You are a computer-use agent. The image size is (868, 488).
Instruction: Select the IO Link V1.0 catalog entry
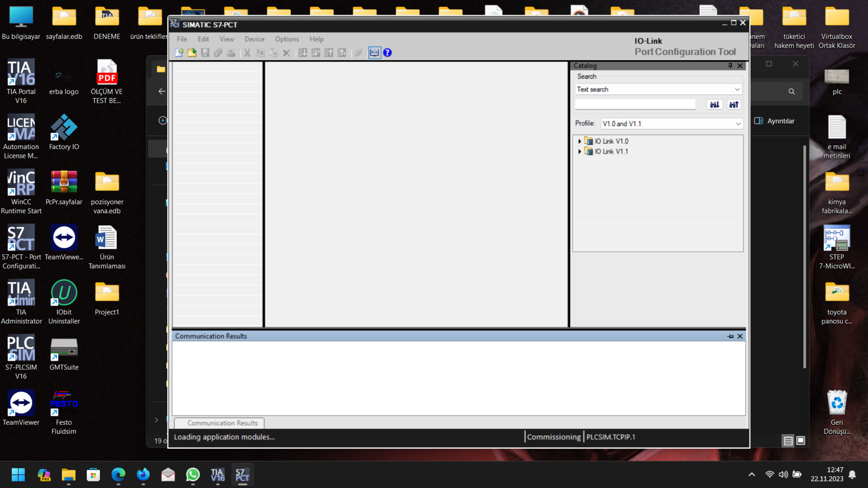click(611, 141)
